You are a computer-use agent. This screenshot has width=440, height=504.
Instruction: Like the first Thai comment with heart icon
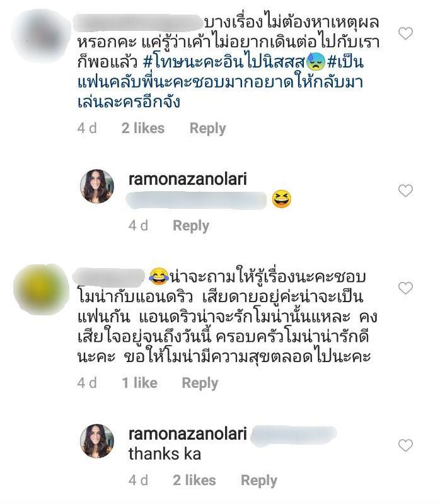[405, 33]
